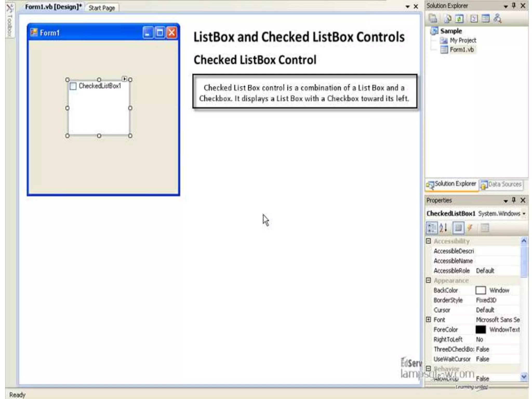Show the Properties button in Properties window
The height and width of the screenshot is (399, 532).
tap(458, 228)
